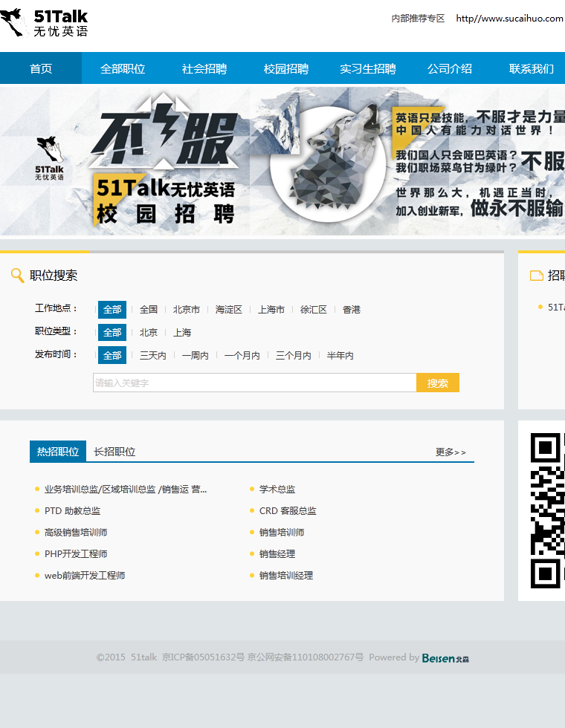Click the folder icon beside 招聘 panel title

pyautogui.click(x=537, y=276)
